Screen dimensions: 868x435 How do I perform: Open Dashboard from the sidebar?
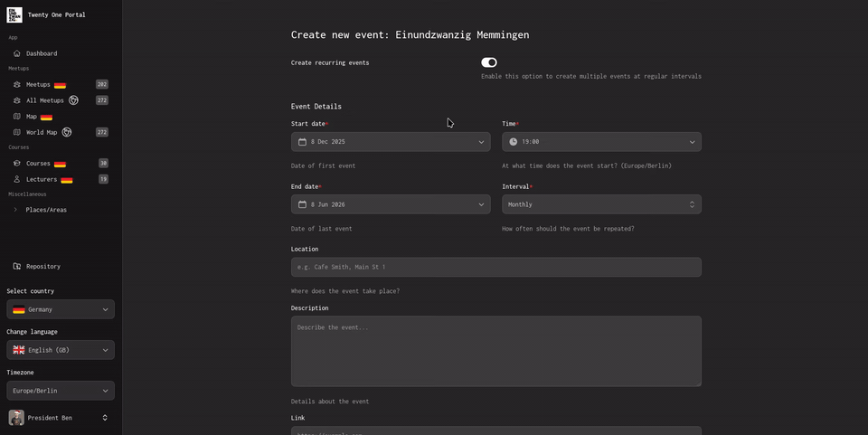41,53
